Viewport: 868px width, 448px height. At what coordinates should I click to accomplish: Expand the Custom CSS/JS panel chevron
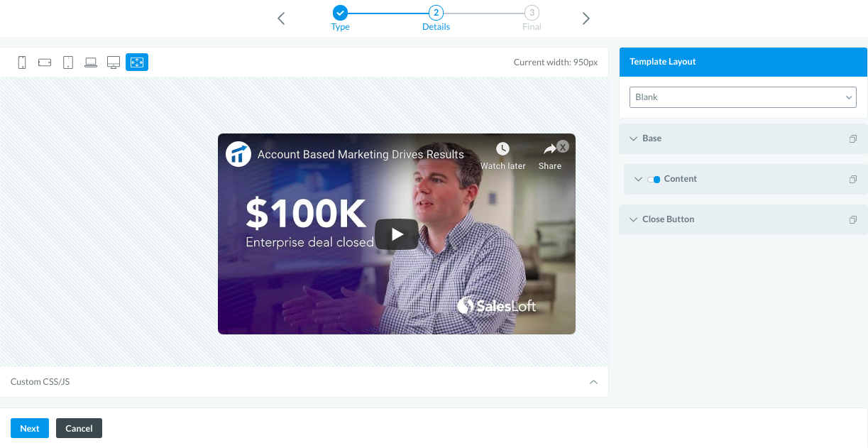pyautogui.click(x=593, y=382)
